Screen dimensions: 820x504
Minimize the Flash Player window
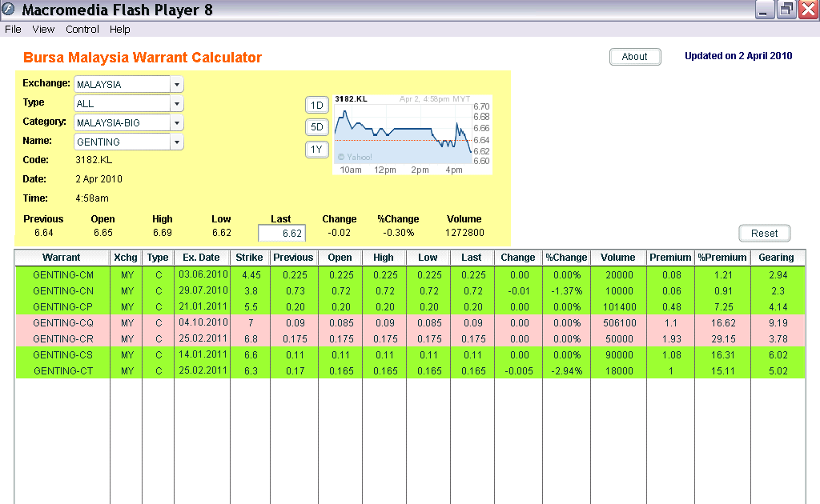pyautogui.click(x=765, y=10)
